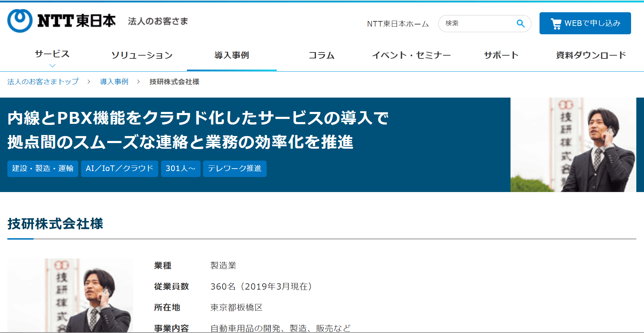Open the ソリューション menu
The image size is (644, 333).
click(142, 55)
